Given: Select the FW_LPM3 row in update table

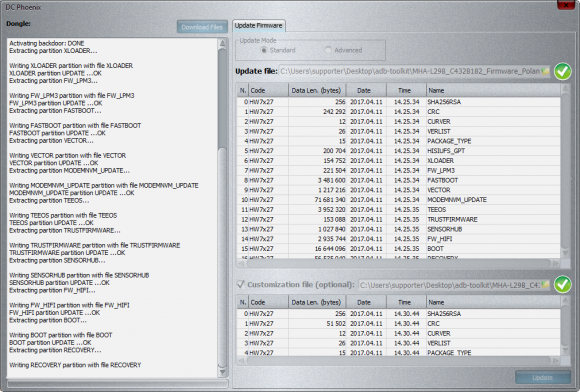Looking at the screenshot, I should click(x=398, y=170).
